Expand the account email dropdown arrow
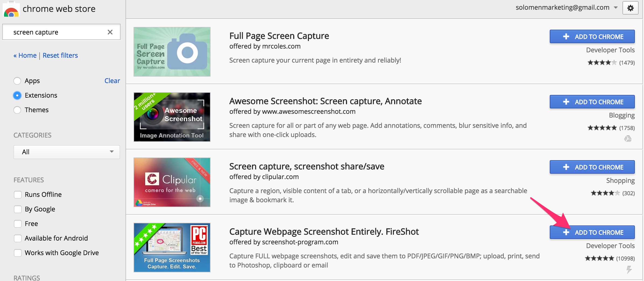This screenshot has width=644, height=281. click(x=615, y=8)
